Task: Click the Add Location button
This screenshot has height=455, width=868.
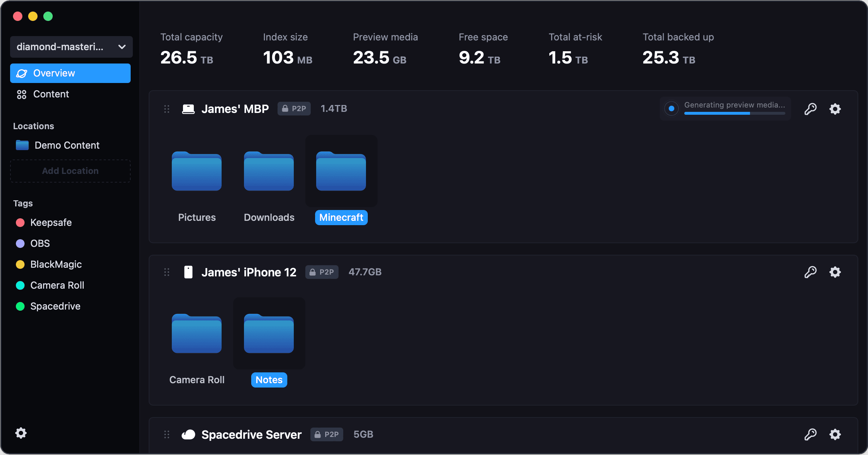Action: pyautogui.click(x=70, y=171)
